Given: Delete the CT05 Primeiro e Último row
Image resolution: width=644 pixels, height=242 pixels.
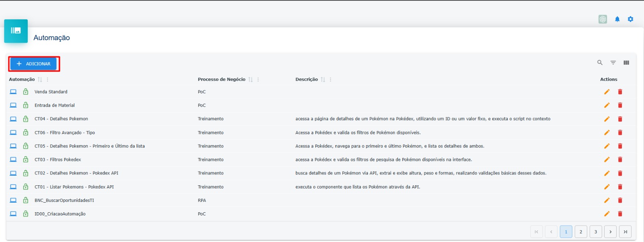Looking at the screenshot, I should click(620, 146).
